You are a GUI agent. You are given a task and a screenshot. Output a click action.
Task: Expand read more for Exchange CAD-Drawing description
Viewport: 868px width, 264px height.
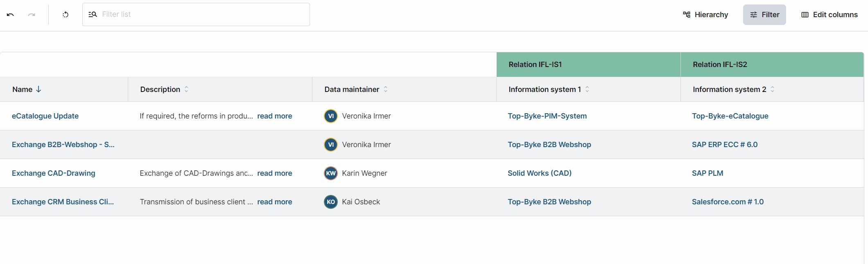(274, 173)
